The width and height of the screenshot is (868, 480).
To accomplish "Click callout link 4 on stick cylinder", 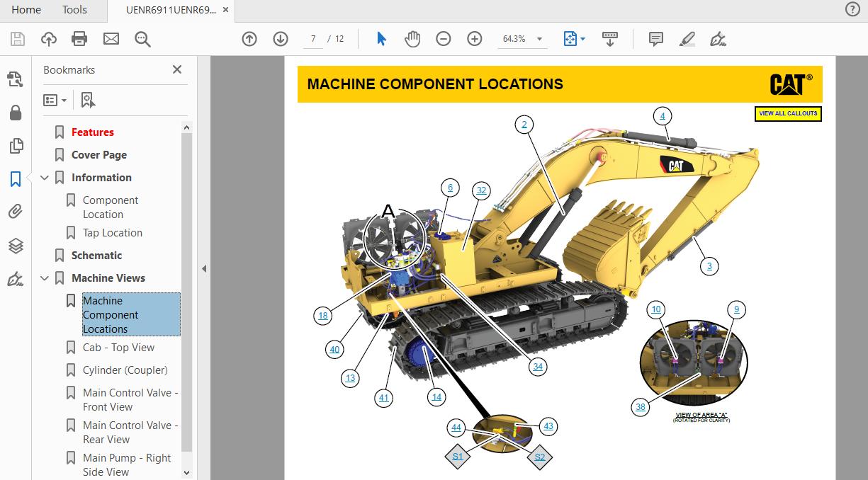I will click(663, 116).
